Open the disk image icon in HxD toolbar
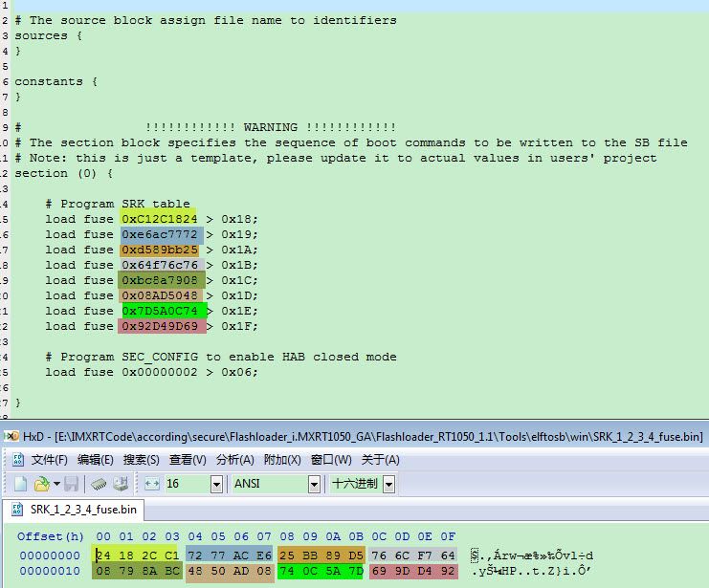Viewport: 709px width, 588px height. (x=121, y=484)
